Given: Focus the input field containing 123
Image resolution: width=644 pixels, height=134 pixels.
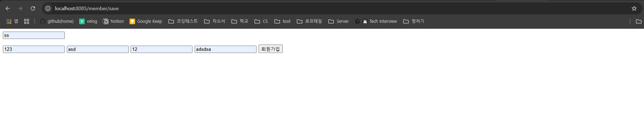Looking at the screenshot, I should point(34,49).
